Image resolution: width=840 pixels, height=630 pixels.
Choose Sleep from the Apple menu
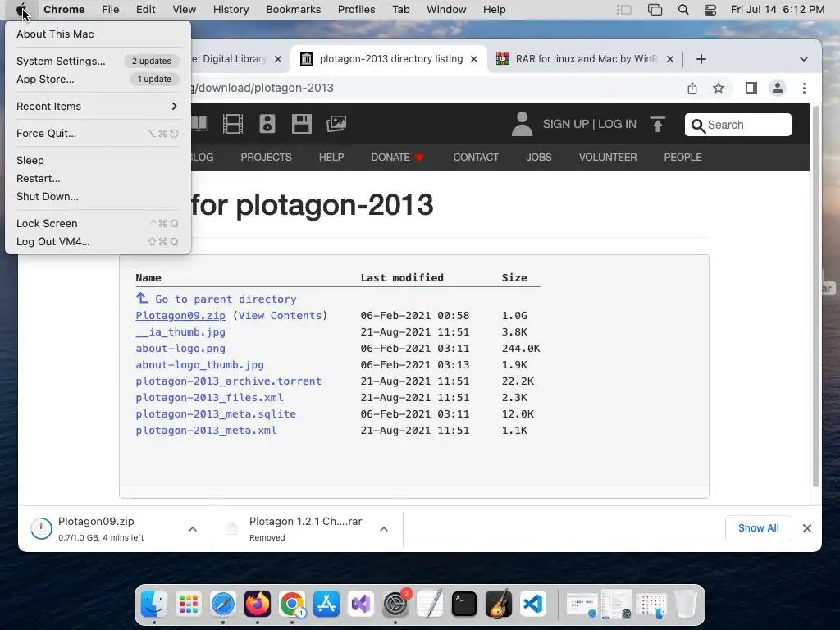point(97,160)
